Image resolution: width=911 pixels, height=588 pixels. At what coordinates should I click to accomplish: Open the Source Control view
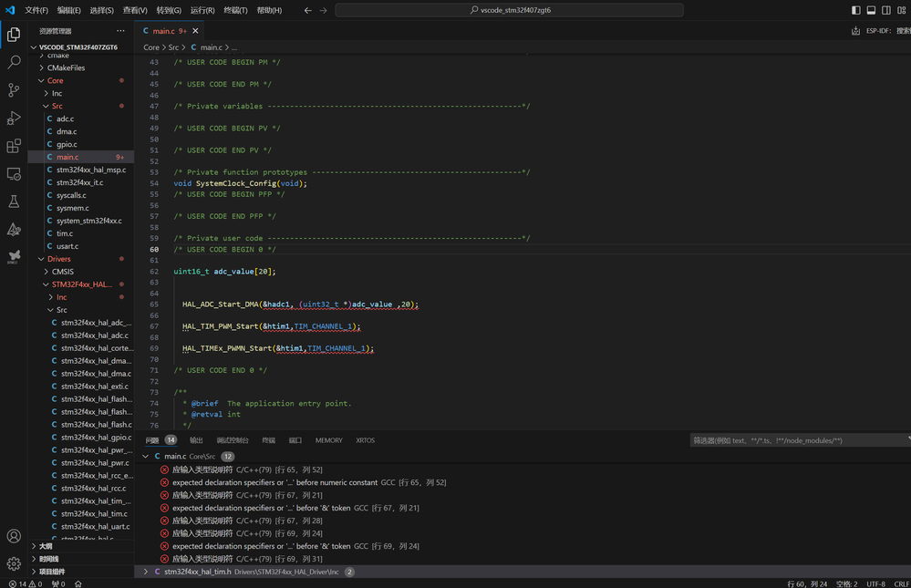coord(14,90)
